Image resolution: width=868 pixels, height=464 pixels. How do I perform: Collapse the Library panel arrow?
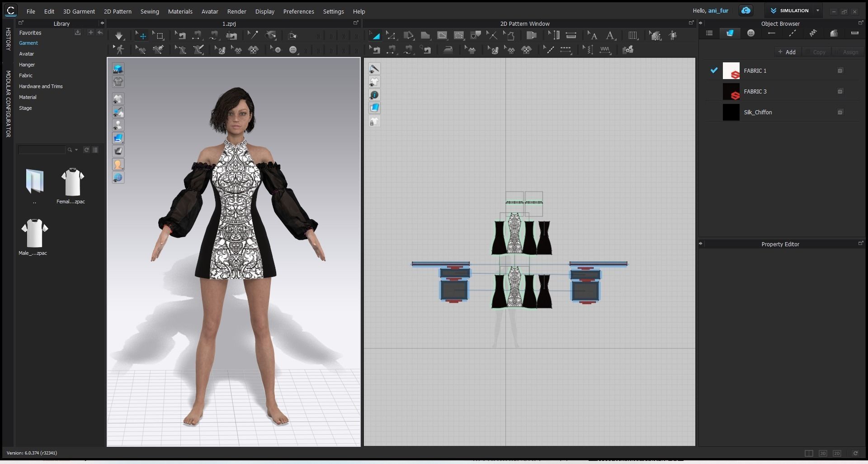tap(102, 23)
